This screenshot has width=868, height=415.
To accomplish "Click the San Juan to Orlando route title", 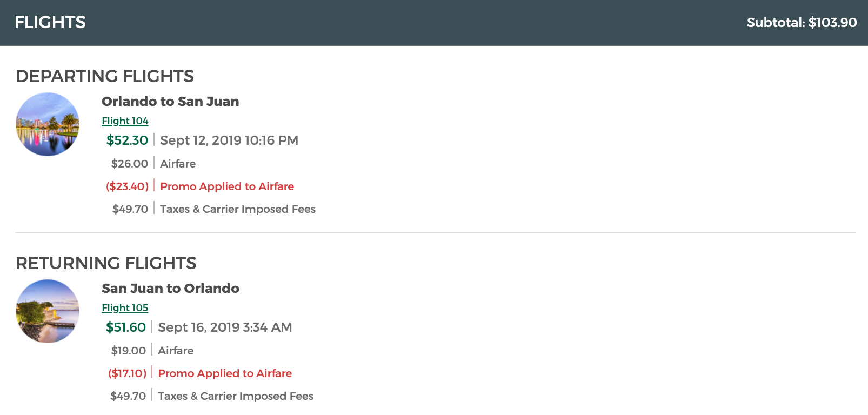I will 170,289.
